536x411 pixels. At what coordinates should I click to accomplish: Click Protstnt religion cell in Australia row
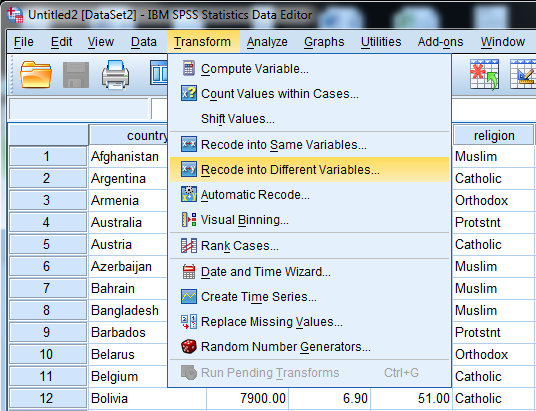tap(494, 222)
